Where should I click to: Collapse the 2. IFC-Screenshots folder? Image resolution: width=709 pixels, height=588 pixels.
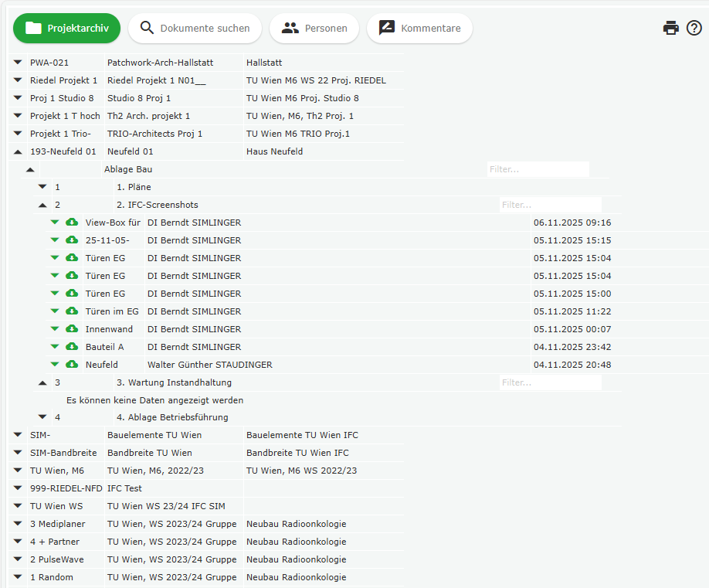point(42,205)
